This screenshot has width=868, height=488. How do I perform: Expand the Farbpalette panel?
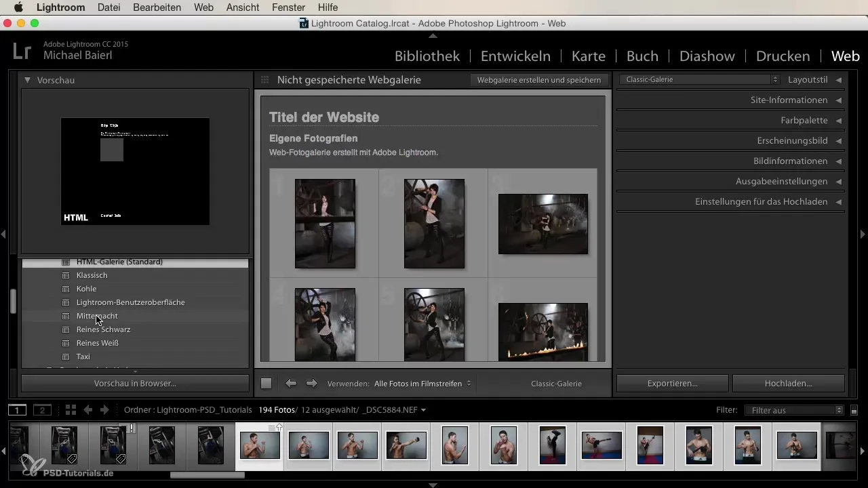pyautogui.click(x=839, y=120)
